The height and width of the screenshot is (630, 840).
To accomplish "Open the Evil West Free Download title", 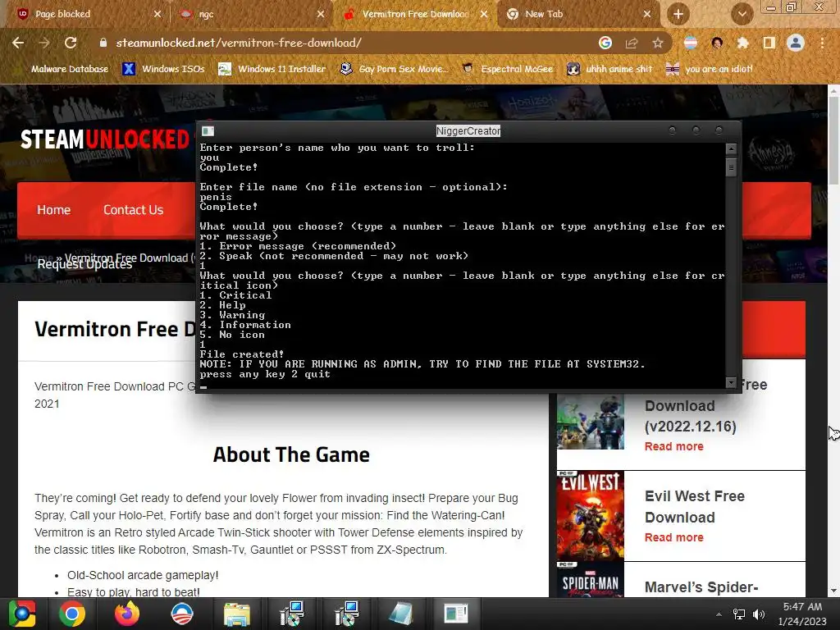I will coord(694,507).
